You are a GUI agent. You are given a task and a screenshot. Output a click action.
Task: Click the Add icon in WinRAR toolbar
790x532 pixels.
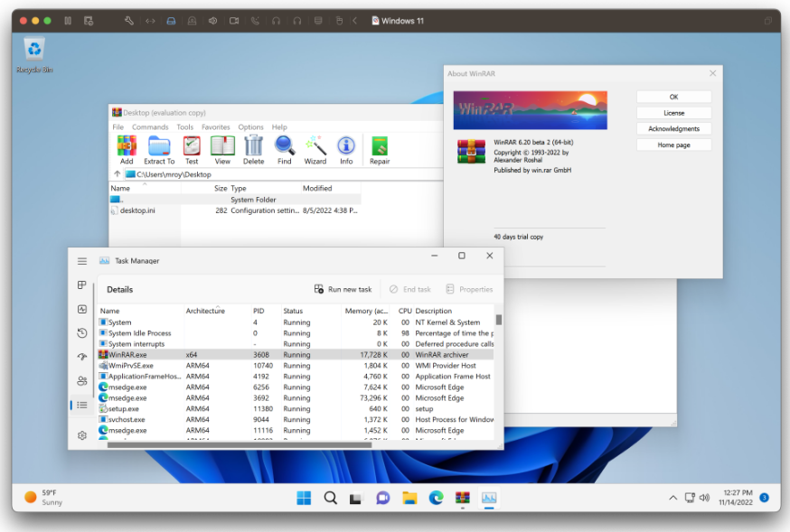click(x=127, y=146)
